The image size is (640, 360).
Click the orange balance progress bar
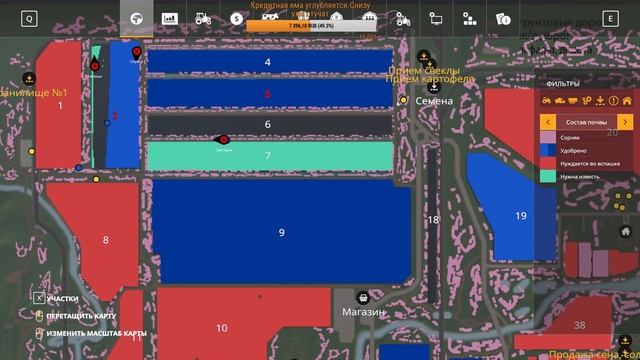point(311,26)
